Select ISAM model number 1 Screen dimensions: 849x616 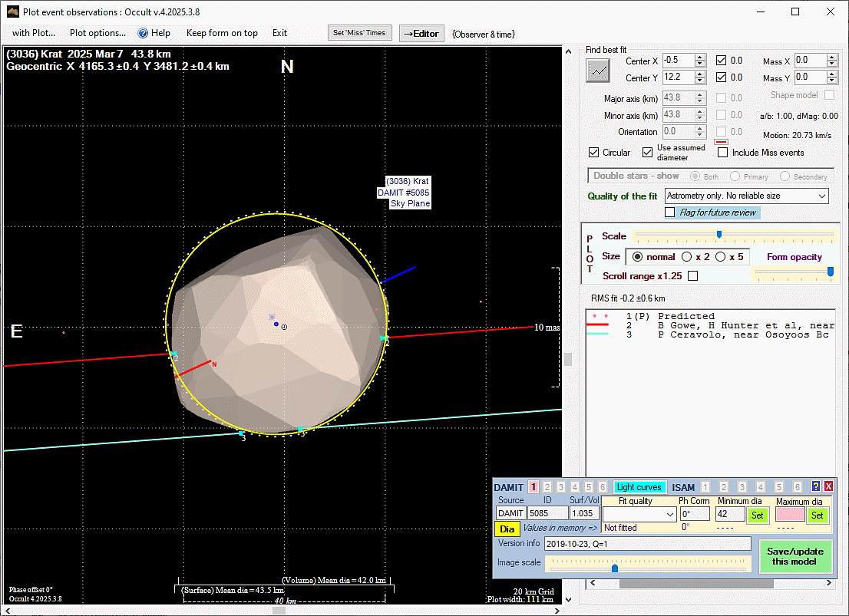point(705,487)
